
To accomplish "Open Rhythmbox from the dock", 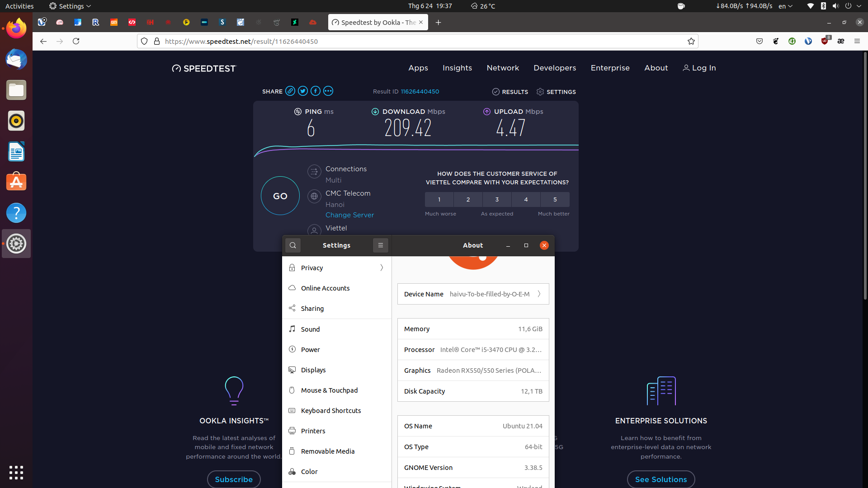I will (x=16, y=121).
